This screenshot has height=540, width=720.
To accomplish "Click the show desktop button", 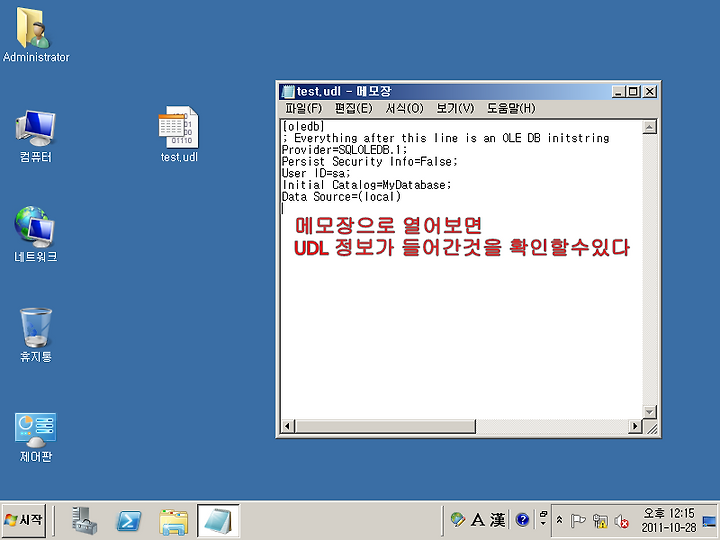I will [709, 521].
